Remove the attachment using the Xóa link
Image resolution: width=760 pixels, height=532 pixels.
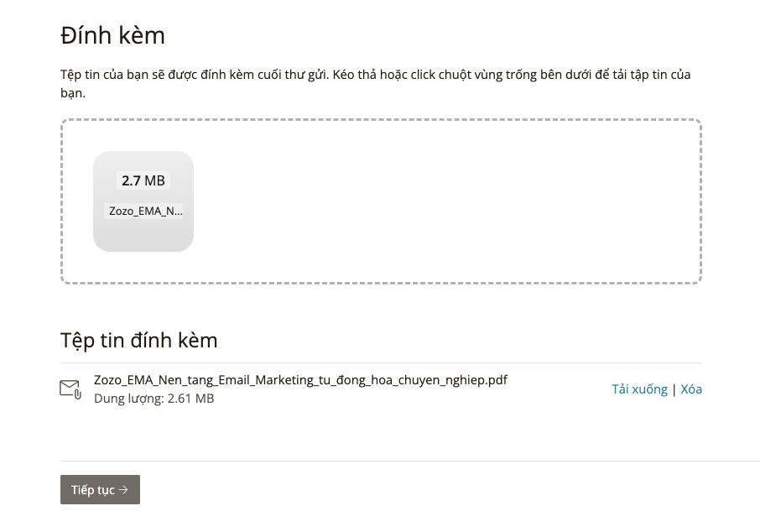691,389
